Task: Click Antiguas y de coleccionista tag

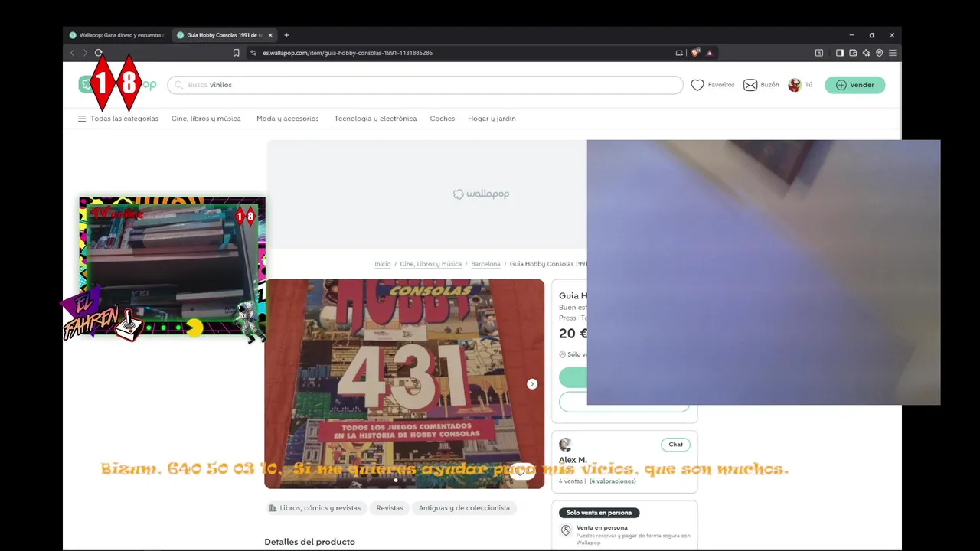Action: tap(464, 508)
